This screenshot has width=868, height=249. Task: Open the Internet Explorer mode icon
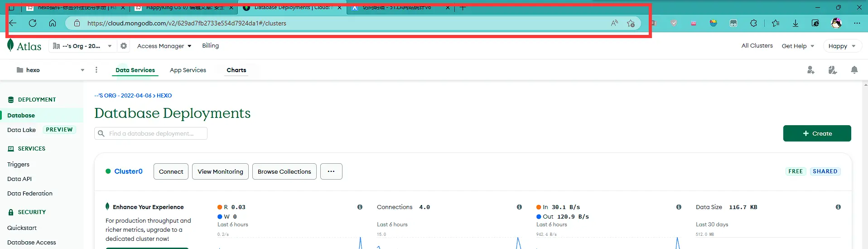click(815, 23)
